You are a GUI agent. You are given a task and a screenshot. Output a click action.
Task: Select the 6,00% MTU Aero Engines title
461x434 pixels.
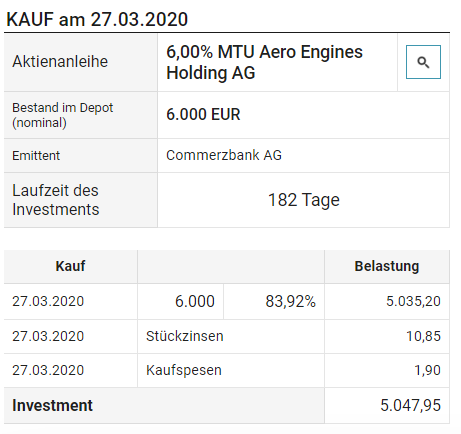pos(264,62)
